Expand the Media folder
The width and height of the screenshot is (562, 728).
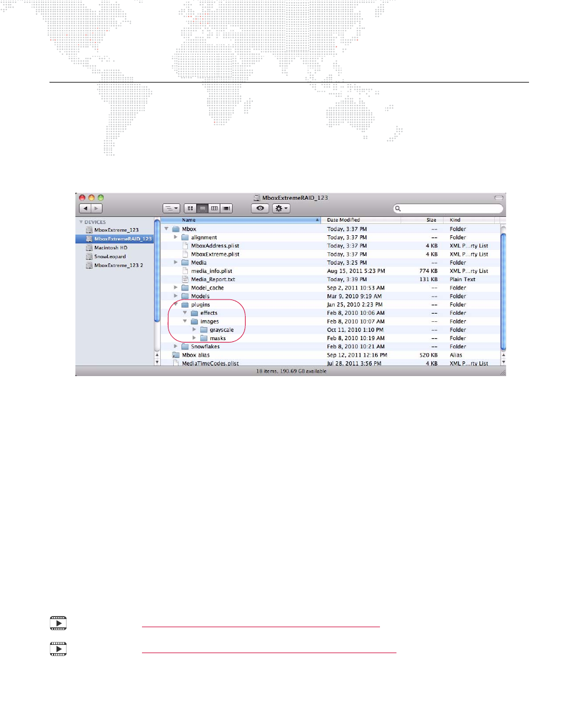click(176, 262)
